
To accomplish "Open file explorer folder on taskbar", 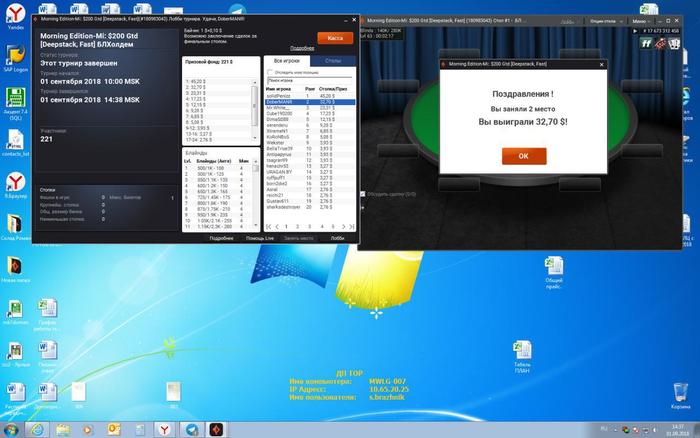I will coord(63,430).
